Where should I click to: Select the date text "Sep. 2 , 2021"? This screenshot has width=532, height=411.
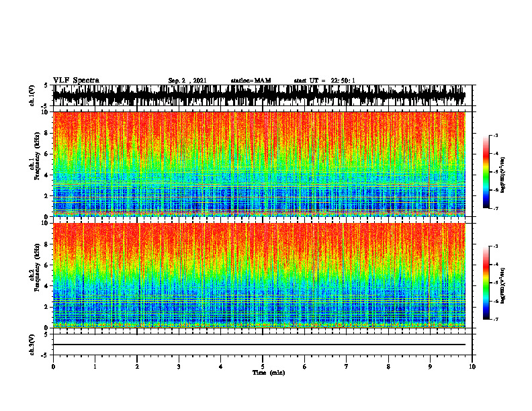click(187, 81)
